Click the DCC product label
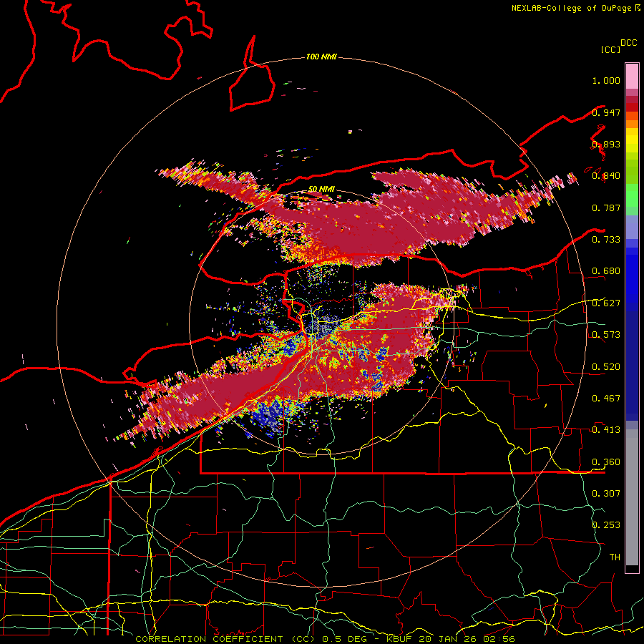 point(628,43)
